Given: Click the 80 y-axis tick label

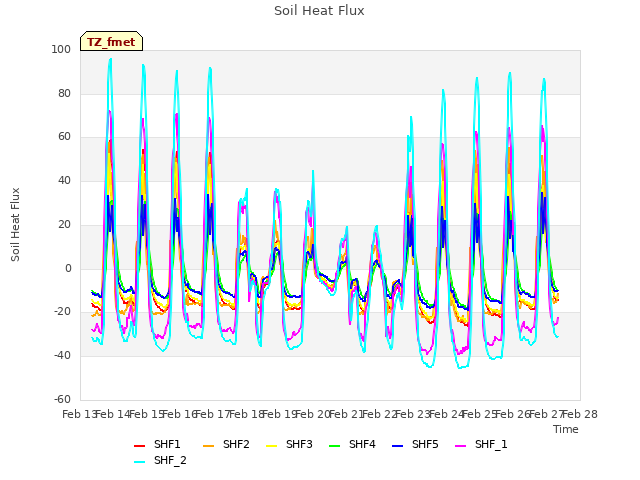Looking at the screenshot, I should click(x=64, y=93).
